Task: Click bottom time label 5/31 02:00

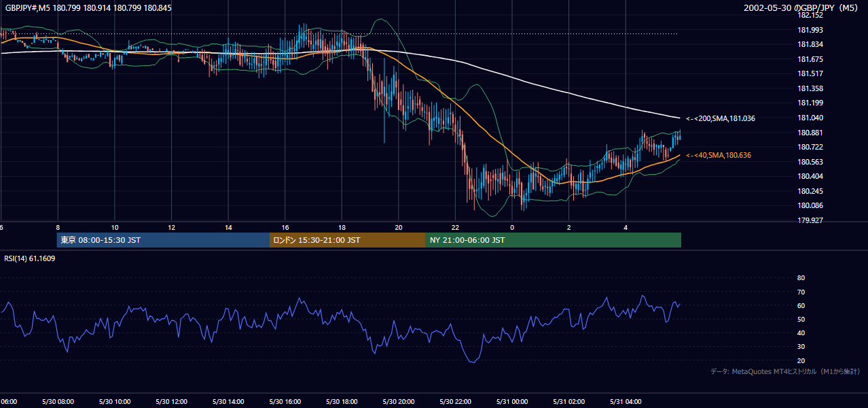Action: [x=569, y=401]
